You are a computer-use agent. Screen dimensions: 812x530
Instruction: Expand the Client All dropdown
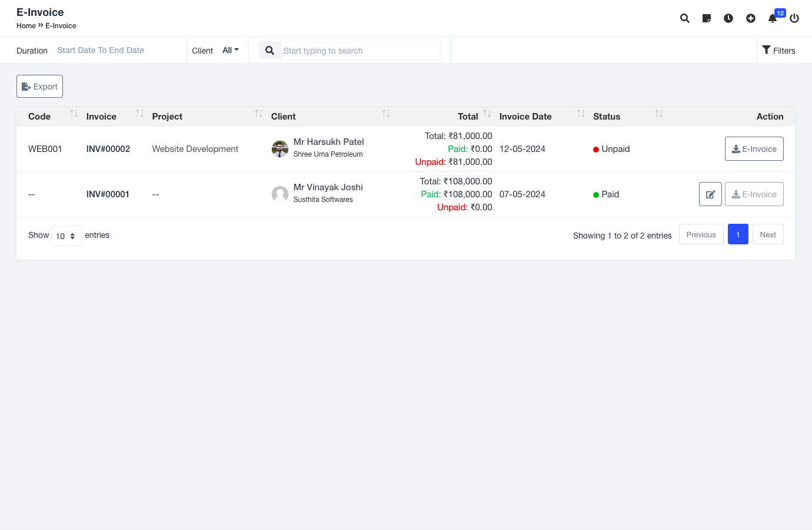[230, 51]
